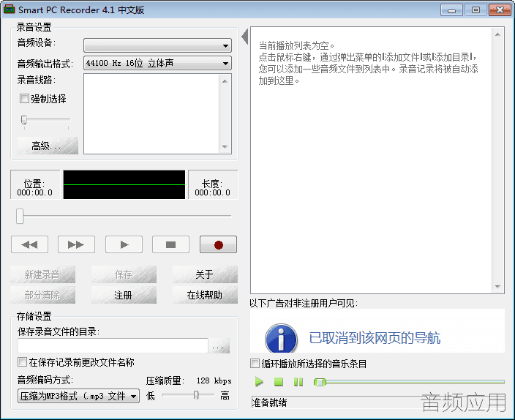Screen dimensions: 515x420
Task: Click the black waveform display
Action: point(124,184)
